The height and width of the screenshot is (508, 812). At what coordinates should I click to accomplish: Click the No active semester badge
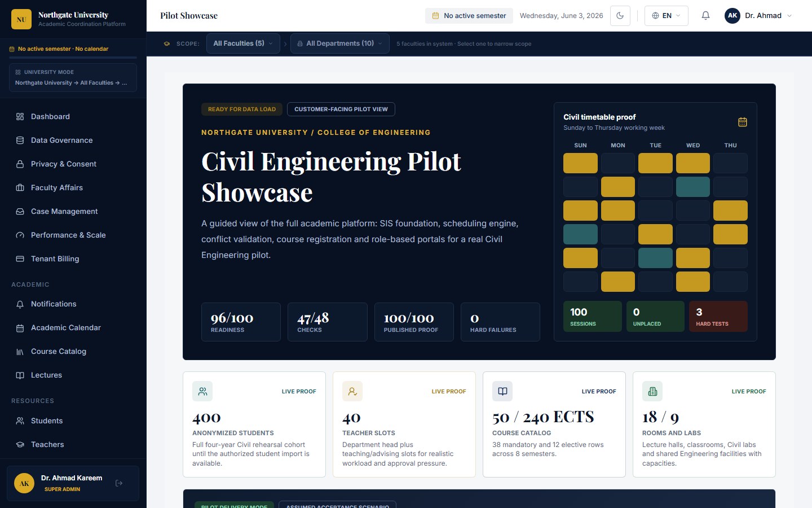click(469, 16)
